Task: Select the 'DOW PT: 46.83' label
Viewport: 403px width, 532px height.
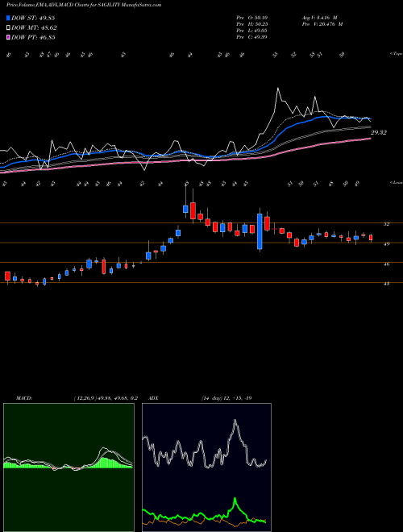Action: tap(33, 37)
